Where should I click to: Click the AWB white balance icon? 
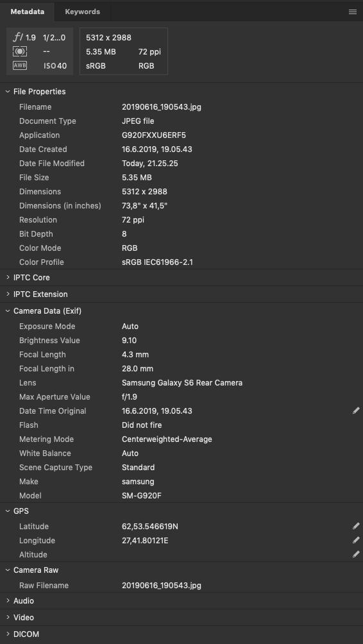tap(20, 65)
